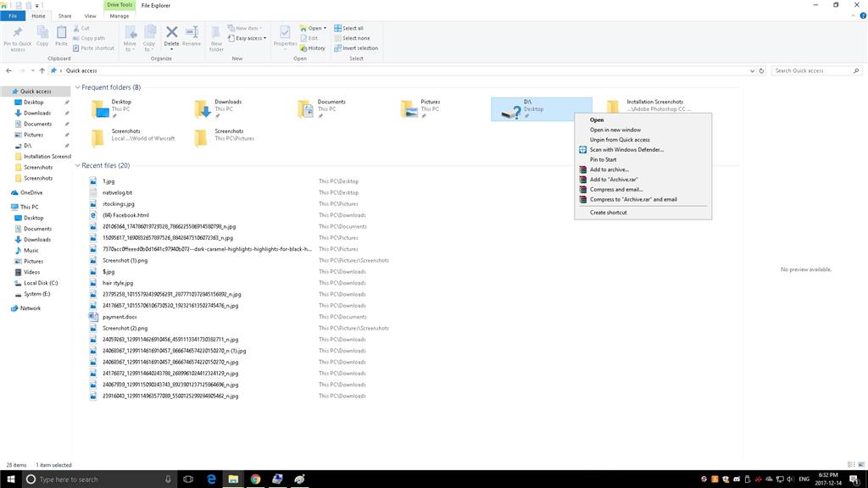Click Invert selection in the ribbon
Viewport: 868px width, 488px height.
(356, 48)
